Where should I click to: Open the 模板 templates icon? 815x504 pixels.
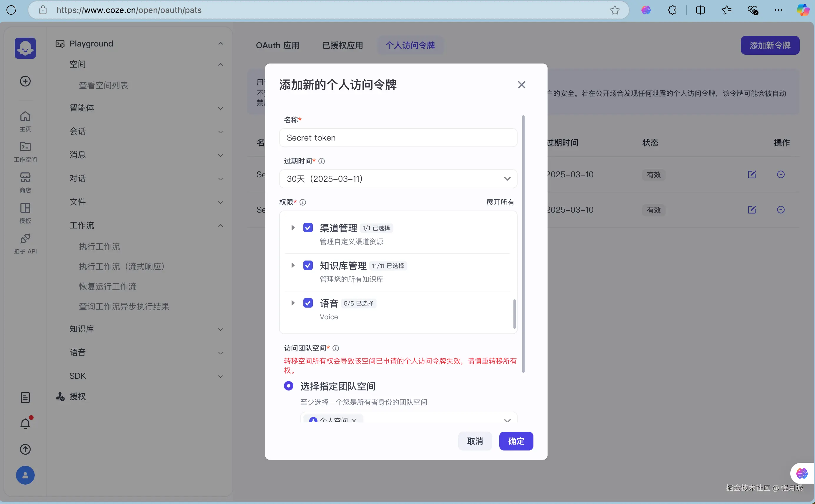coord(25,208)
